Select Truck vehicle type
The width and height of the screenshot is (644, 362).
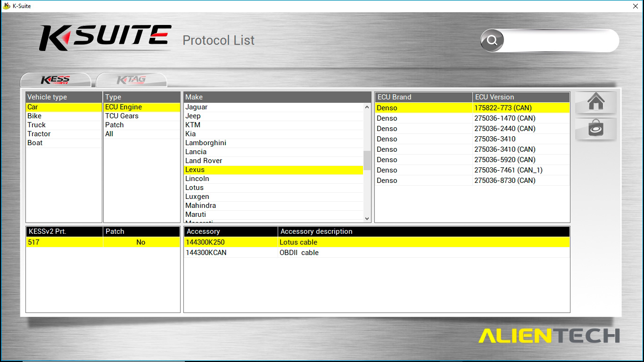(x=64, y=125)
